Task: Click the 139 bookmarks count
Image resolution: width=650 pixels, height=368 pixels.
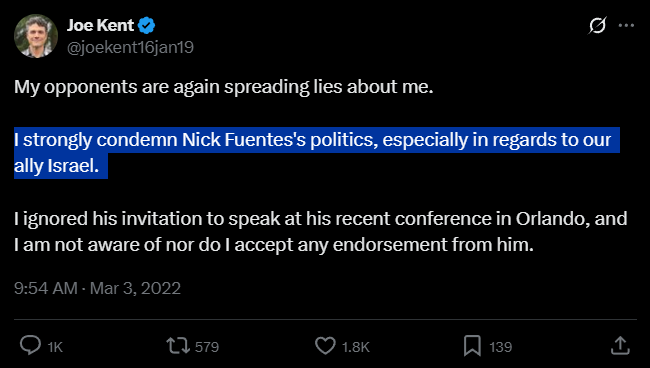Action: [500, 347]
